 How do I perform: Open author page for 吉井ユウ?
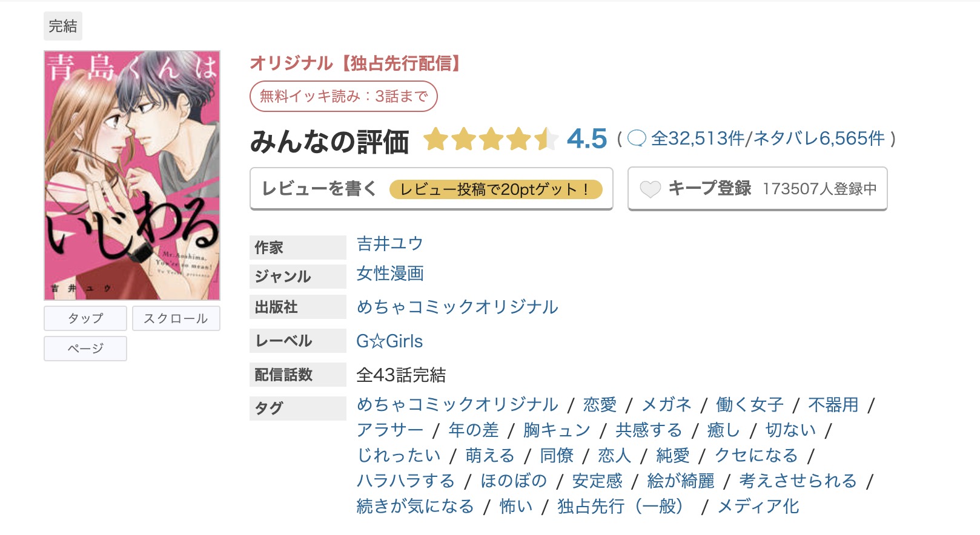point(389,244)
